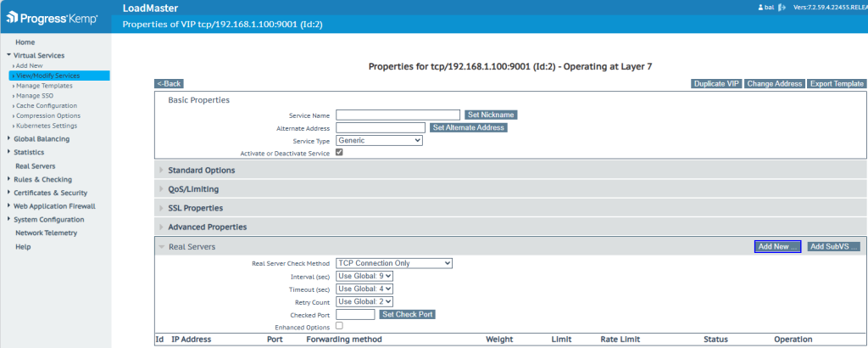Open Add New under Virtual Services

click(29, 66)
